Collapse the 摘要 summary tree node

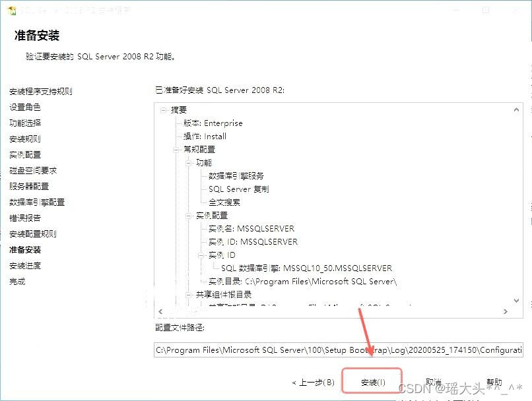click(164, 110)
